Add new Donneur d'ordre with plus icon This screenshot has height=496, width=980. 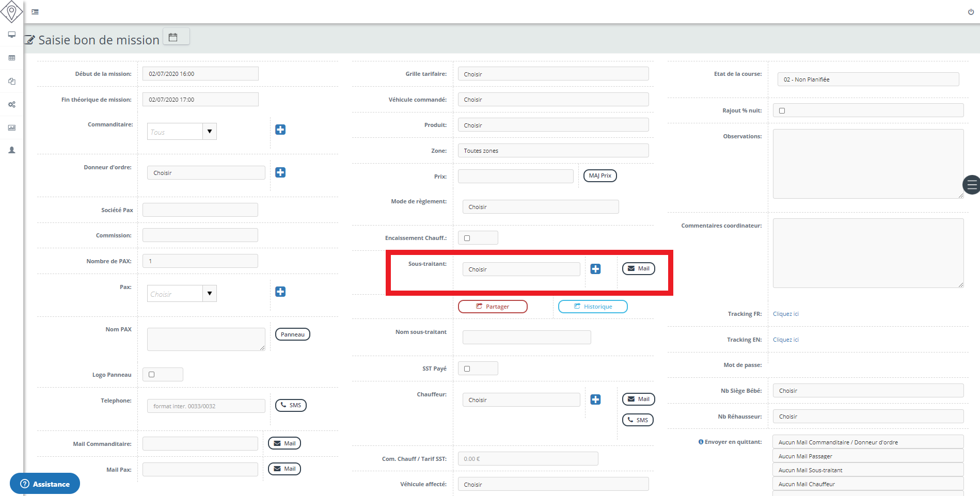(280, 172)
